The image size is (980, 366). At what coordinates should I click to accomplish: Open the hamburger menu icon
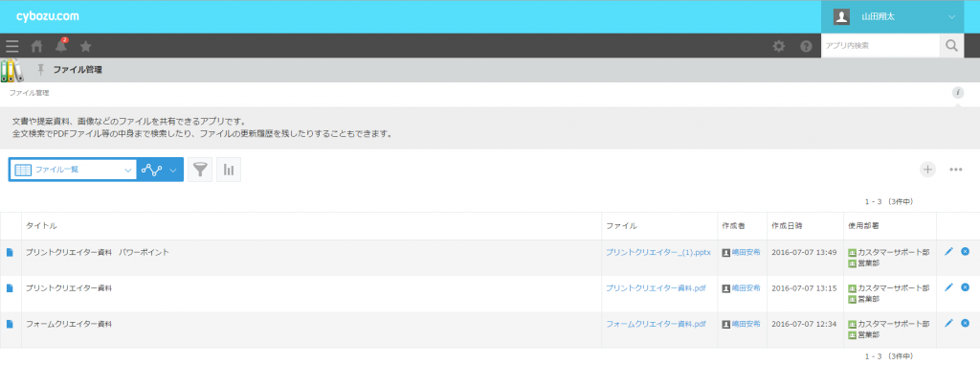[11, 46]
